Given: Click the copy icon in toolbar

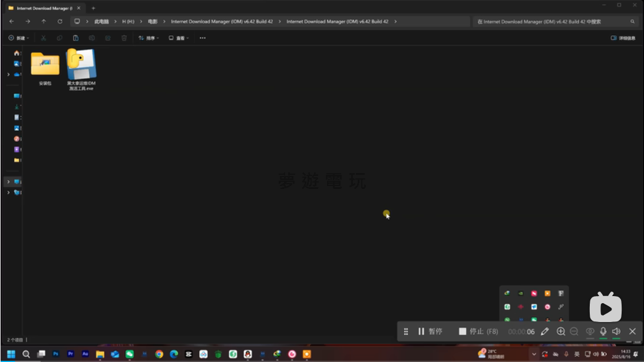Looking at the screenshot, I should pos(60,38).
